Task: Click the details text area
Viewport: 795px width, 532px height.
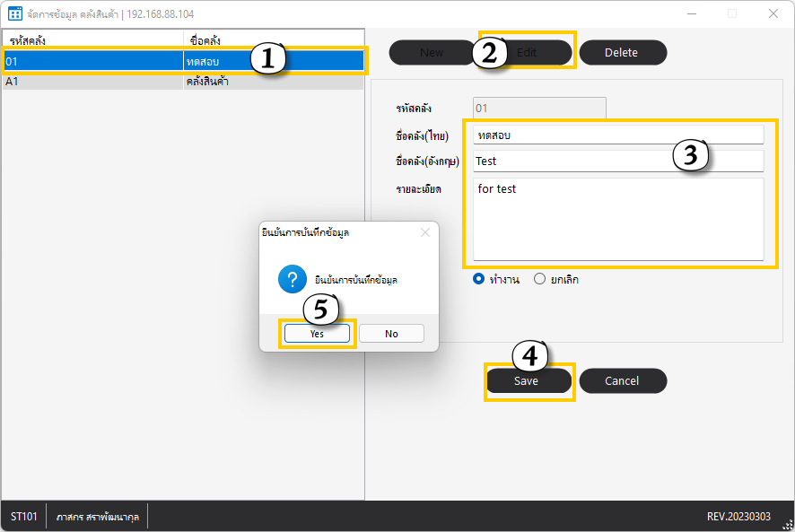Action: [x=617, y=220]
